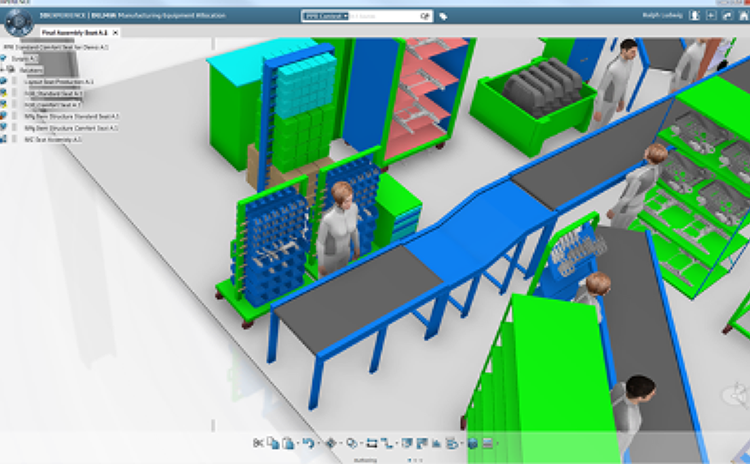Open the Authoring toolbar section tab
The height and width of the screenshot is (464, 750).
tap(365, 458)
